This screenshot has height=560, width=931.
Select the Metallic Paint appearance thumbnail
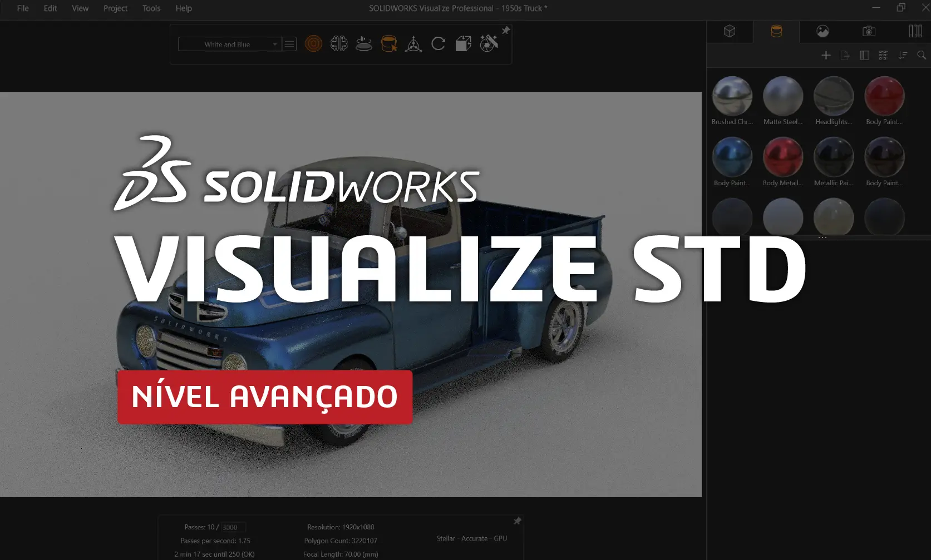pos(834,157)
